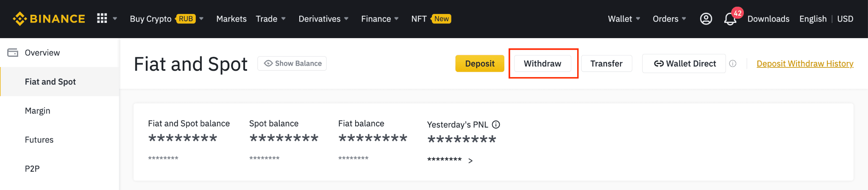Click the yellow Deposit button
The image size is (868, 190).
pos(480,64)
